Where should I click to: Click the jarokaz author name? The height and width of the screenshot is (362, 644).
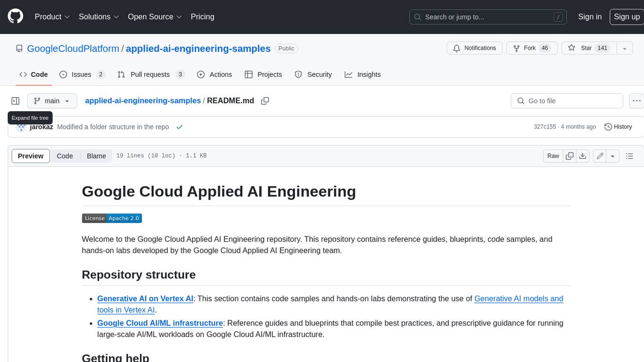[x=41, y=127]
